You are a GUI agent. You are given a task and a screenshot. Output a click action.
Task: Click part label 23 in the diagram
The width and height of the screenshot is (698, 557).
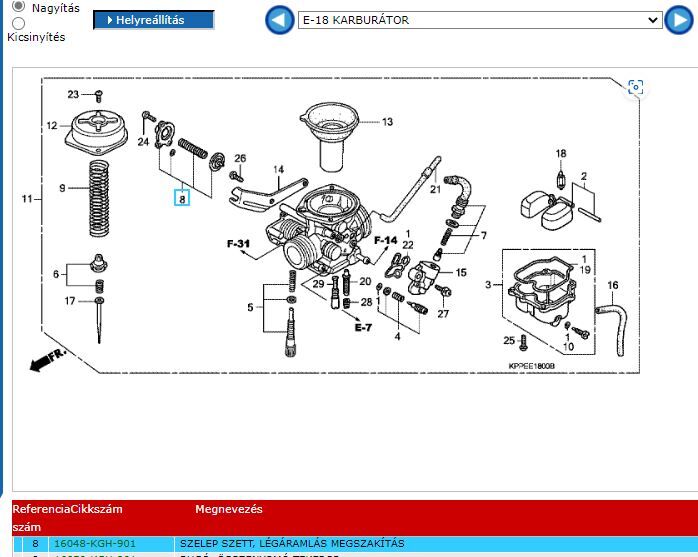coord(73,94)
